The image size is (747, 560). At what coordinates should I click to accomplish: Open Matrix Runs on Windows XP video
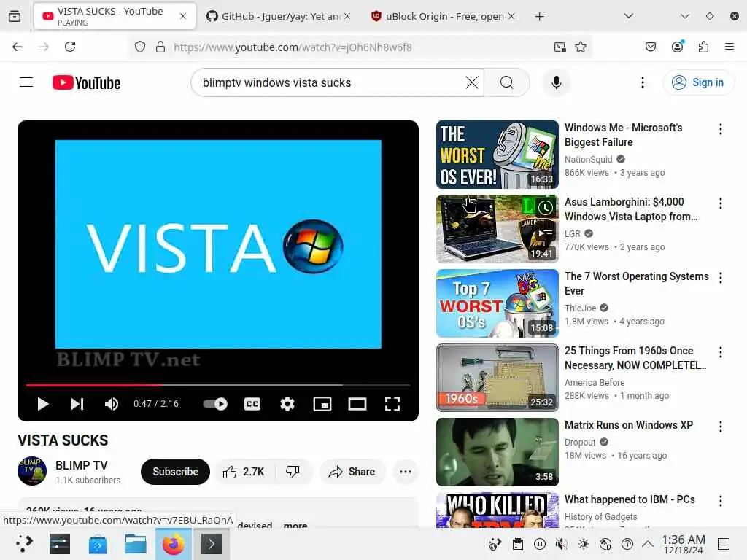pos(497,452)
